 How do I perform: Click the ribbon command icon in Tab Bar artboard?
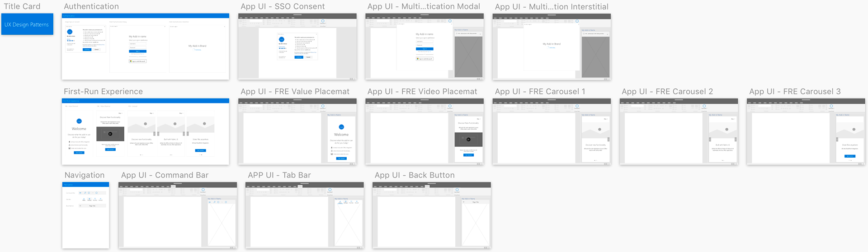(x=330, y=190)
